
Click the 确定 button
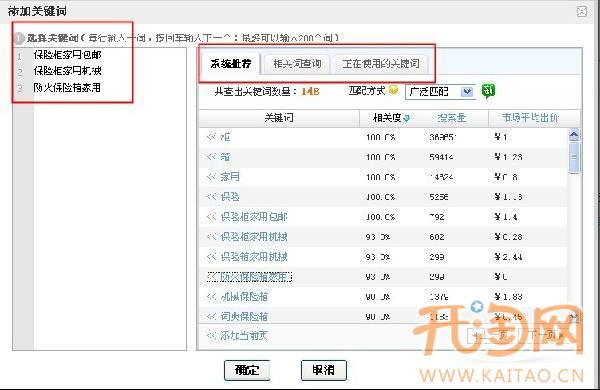click(247, 370)
